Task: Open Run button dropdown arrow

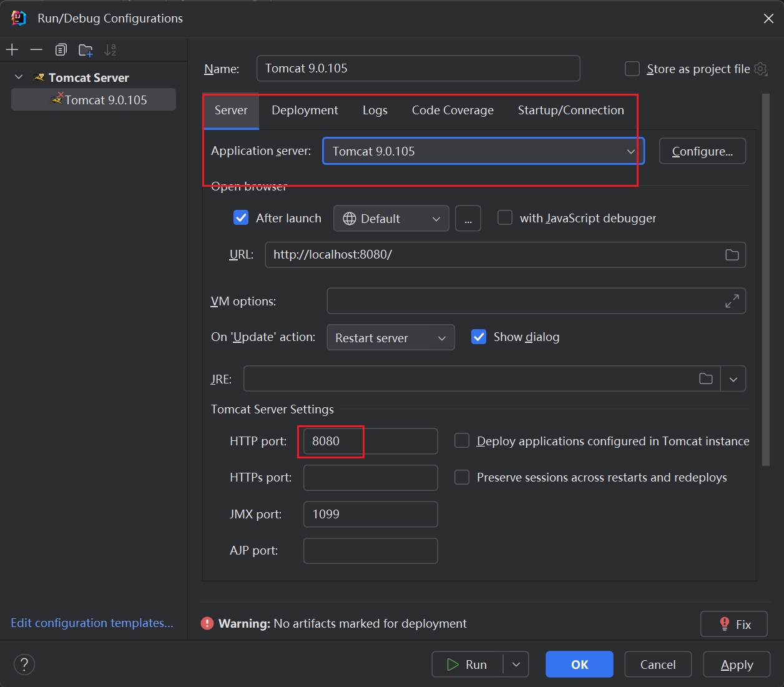Action: (x=516, y=665)
